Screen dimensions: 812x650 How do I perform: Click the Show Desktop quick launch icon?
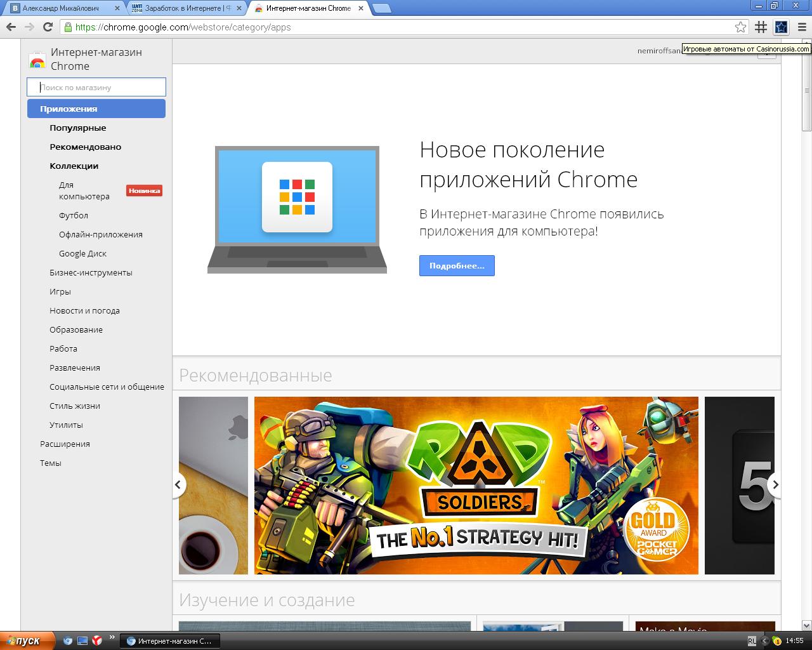pos(82,640)
